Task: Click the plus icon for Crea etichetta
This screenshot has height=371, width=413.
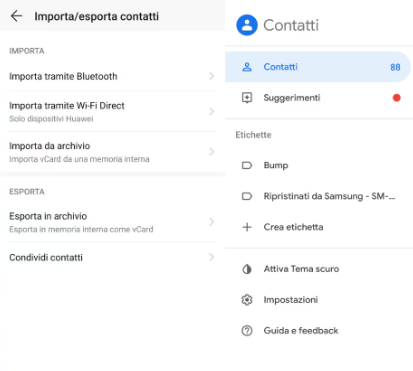Action: click(247, 227)
